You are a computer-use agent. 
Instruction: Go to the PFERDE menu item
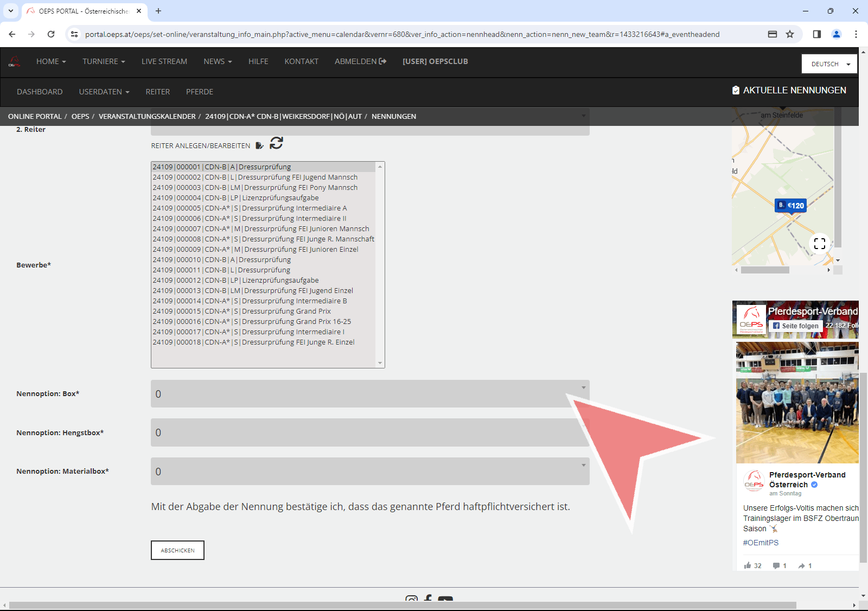[x=199, y=92]
